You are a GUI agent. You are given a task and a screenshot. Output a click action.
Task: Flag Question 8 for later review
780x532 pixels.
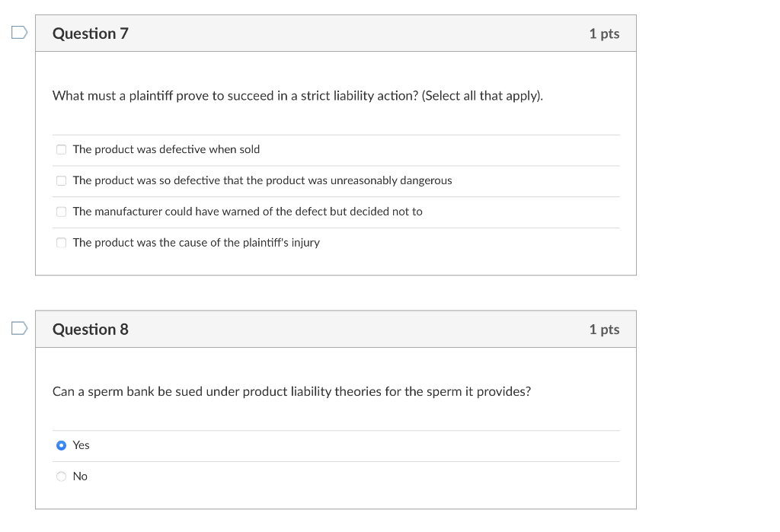(x=18, y=328)
